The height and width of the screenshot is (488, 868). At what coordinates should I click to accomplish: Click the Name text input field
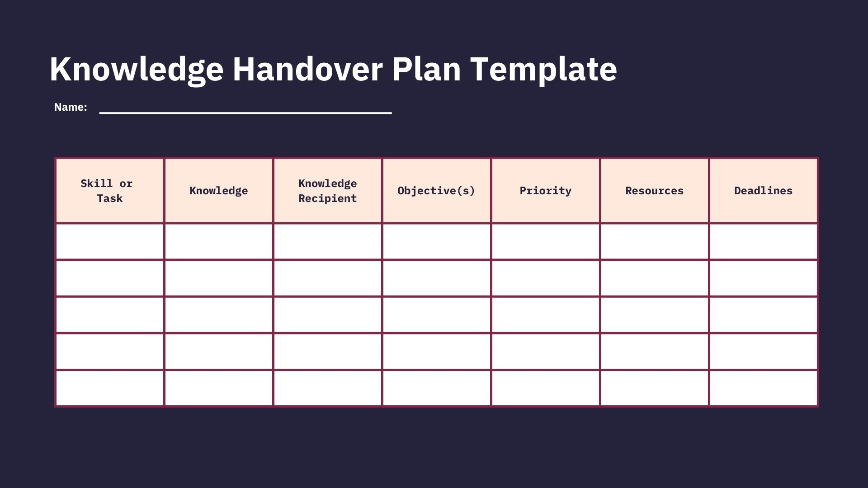click(x=245, y=106)
